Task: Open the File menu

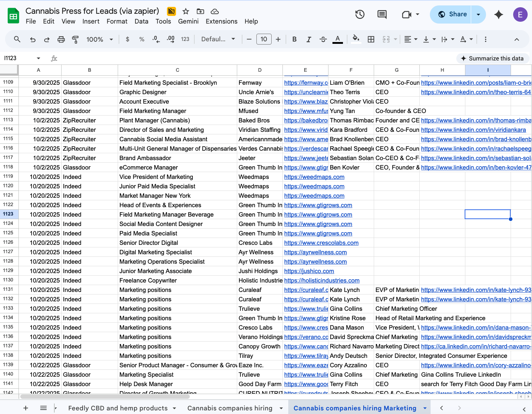Action: pos(31,21)
